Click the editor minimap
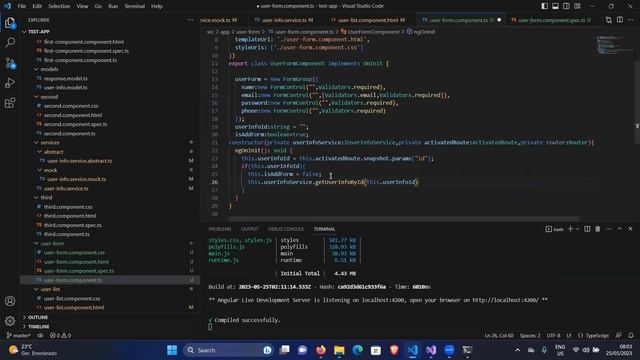This screenshot has width=640, height=360. (614, 45)
